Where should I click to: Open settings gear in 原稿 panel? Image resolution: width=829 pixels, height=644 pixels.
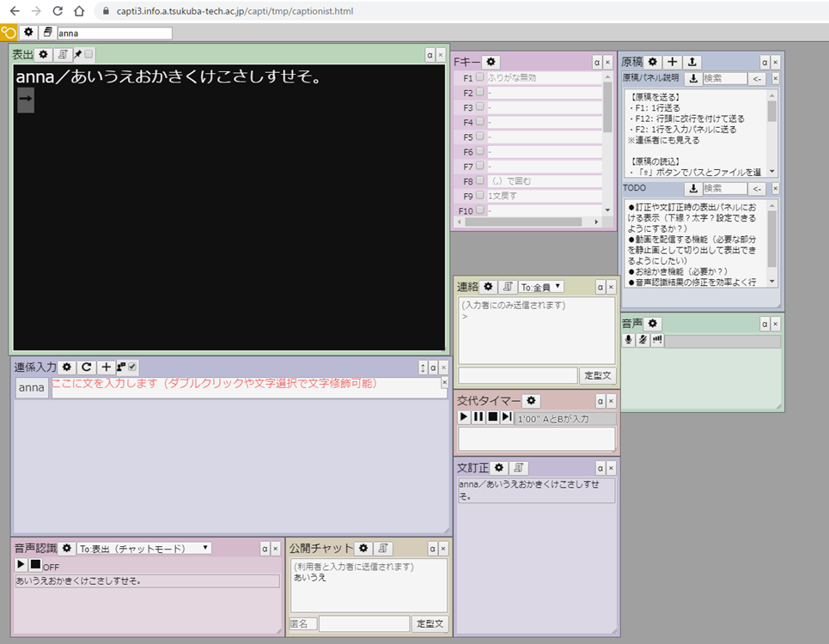tap(652, 62)
